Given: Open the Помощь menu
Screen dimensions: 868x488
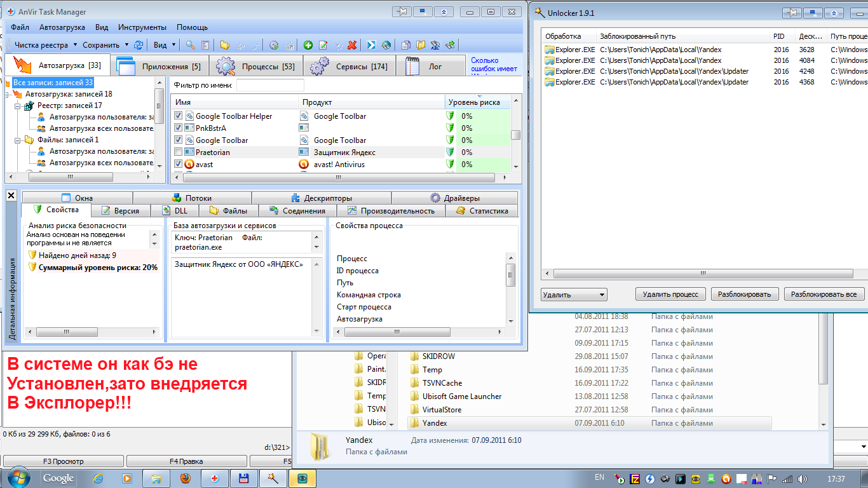Looking at the screenshot, I should [x=192, y=27].
